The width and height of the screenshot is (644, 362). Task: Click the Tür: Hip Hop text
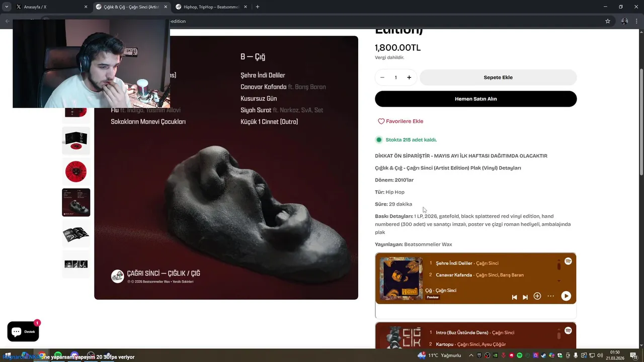pyautogui.click(x=389, y=192)
